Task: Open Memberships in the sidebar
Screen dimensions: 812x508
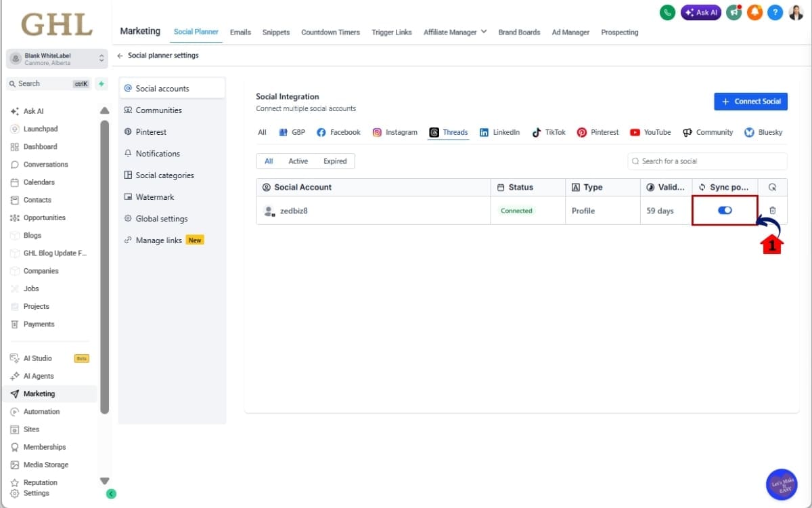Action: (x=45, y=447)
